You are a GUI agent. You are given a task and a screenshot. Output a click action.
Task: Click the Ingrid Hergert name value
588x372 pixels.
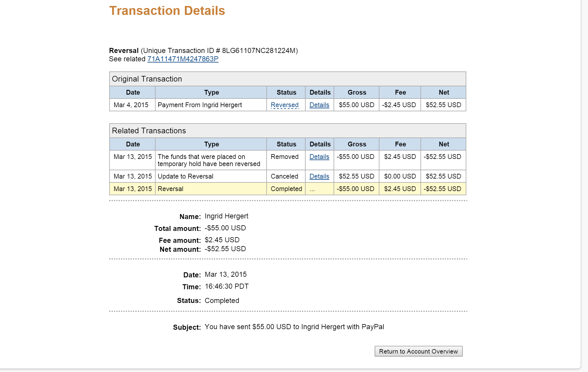(x=226, y=216)
